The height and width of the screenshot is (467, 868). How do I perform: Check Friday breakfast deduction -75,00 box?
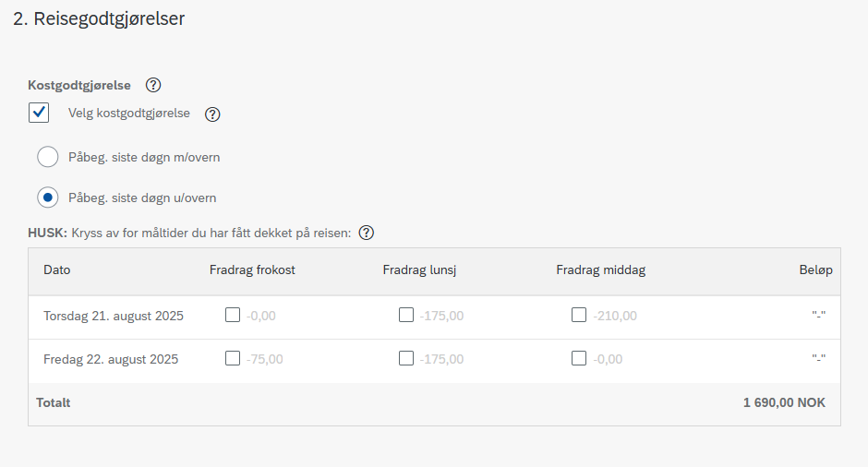[233, 358]
